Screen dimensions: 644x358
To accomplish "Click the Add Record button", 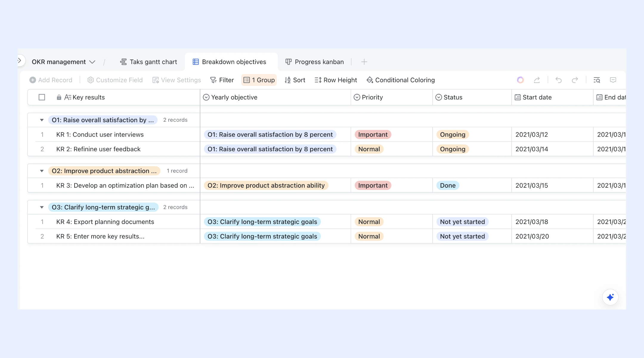I will pos(51,80).
